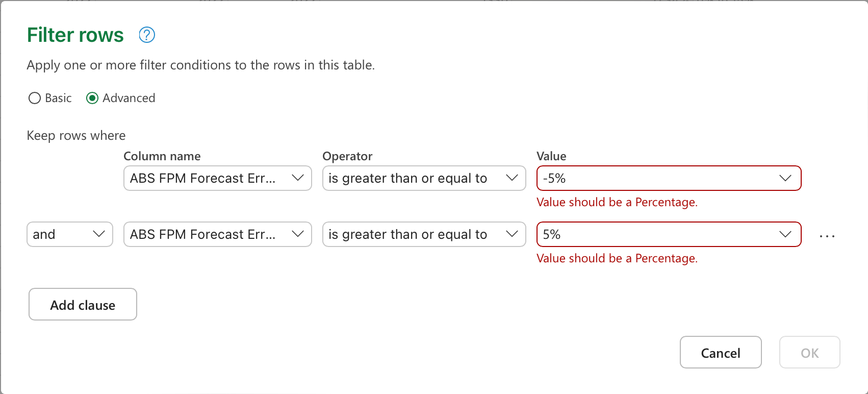Select the Basic filter mode

pos(34,98)
